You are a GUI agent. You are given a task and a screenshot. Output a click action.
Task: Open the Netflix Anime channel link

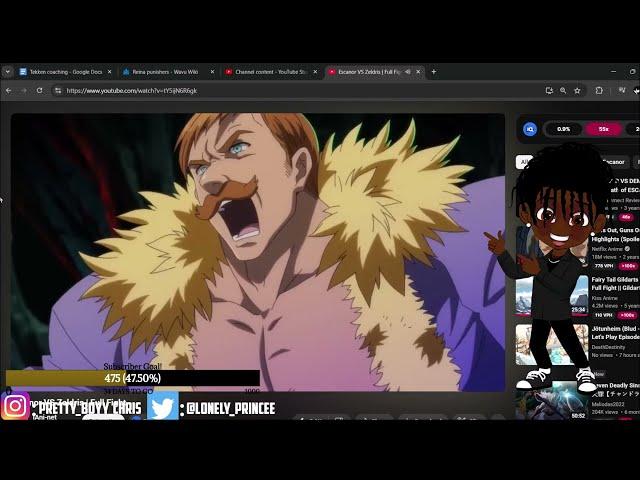[607, 249]
